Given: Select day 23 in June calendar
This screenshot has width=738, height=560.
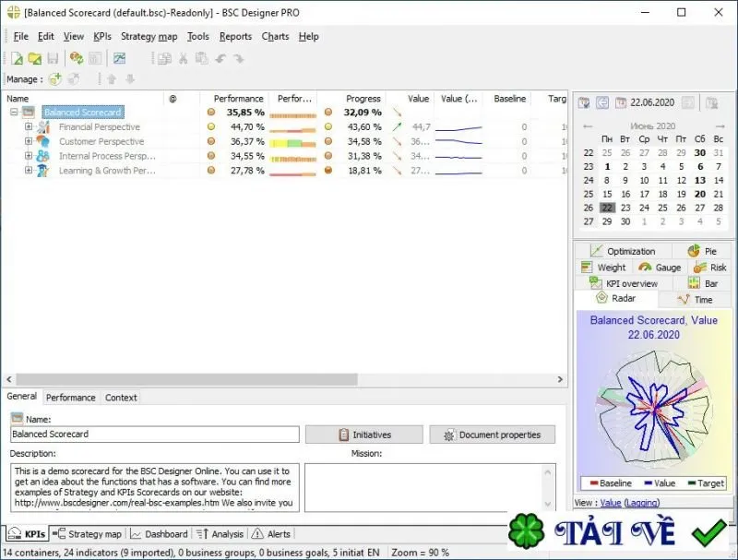Looking at the screenshot, I should click(x=625, y=208).
